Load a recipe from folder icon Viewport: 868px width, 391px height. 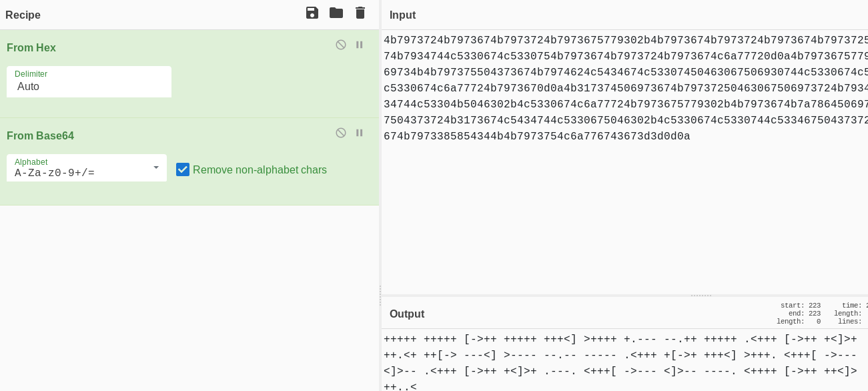336,13
